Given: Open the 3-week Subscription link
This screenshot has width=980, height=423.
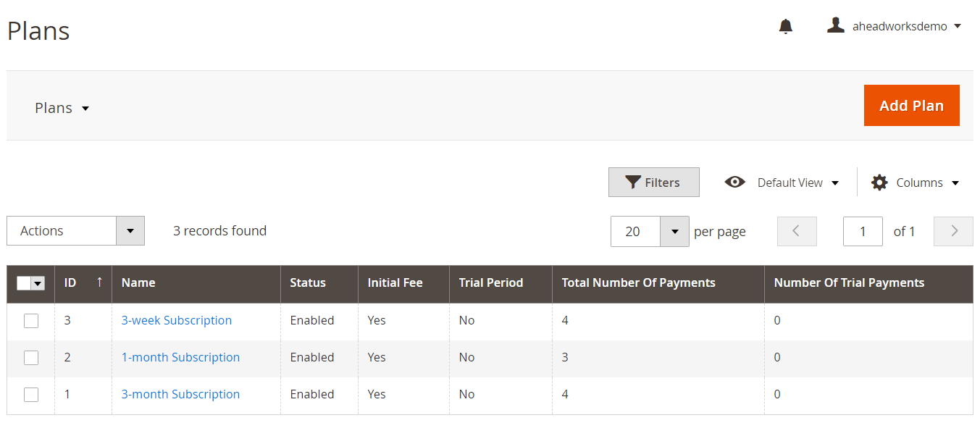Looking at the screenshot, I should pos(177,320).
